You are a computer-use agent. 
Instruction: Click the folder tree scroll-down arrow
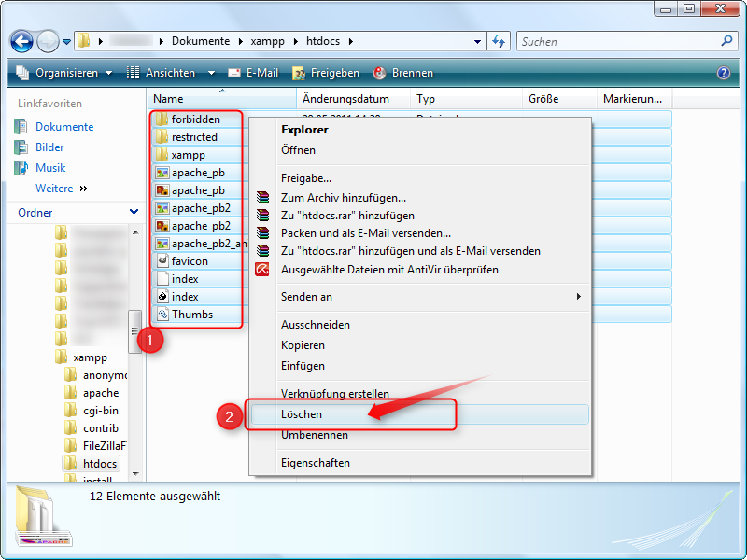(x=135, y=474)
